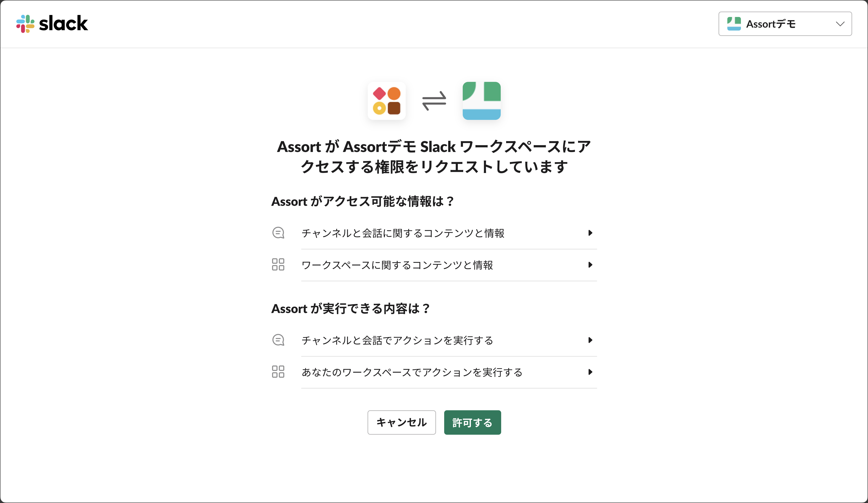
Task: Click the chat bubble icon beside チャンネルと会話でアクションを実行する
Action: 278,340
